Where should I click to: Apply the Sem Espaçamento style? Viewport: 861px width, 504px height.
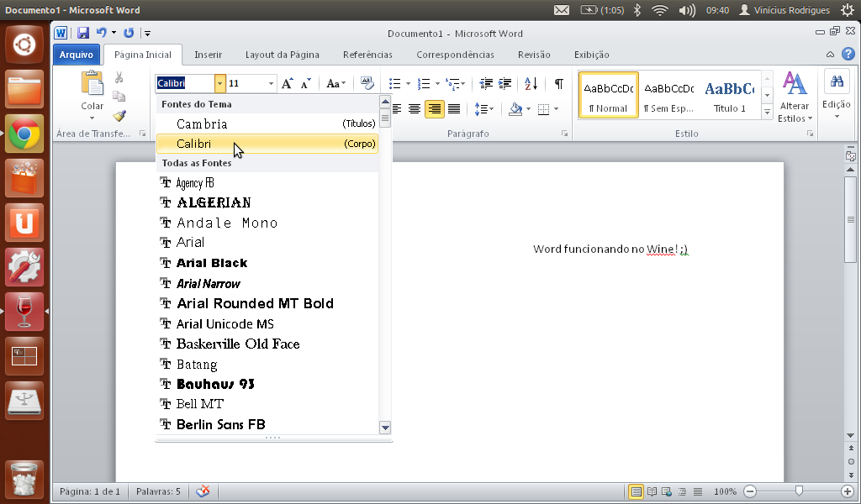(668, 95)
